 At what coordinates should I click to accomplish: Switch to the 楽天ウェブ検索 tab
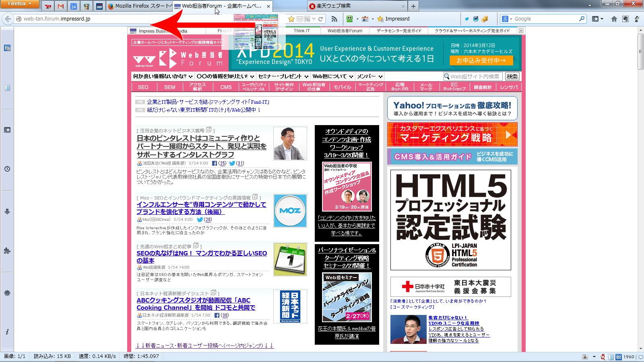point(357,6)
